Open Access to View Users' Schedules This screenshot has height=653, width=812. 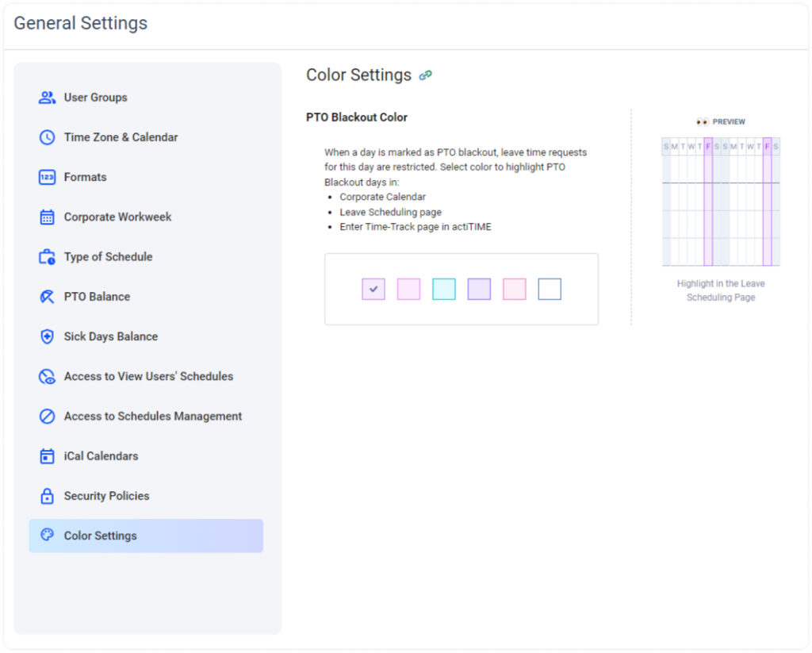point(148,376)
